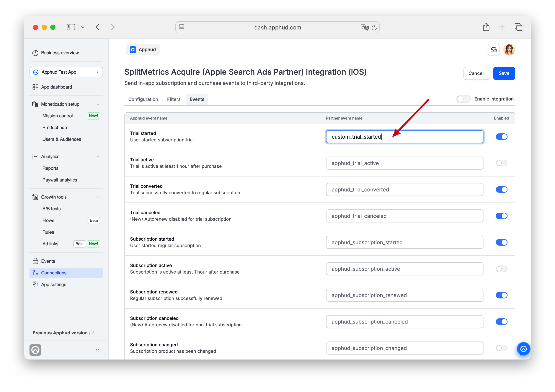Open the user avatar profile menu

click(509, 50)
